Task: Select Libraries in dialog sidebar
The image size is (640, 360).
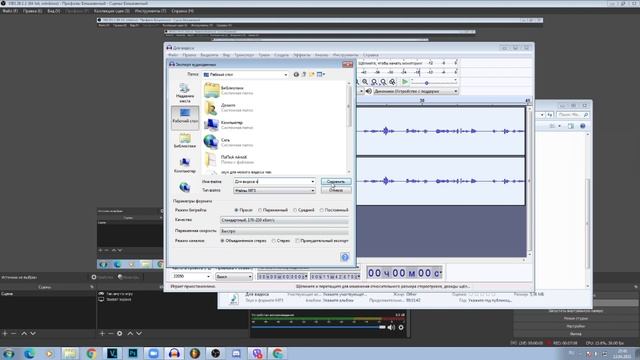Action: click(184, 141)
